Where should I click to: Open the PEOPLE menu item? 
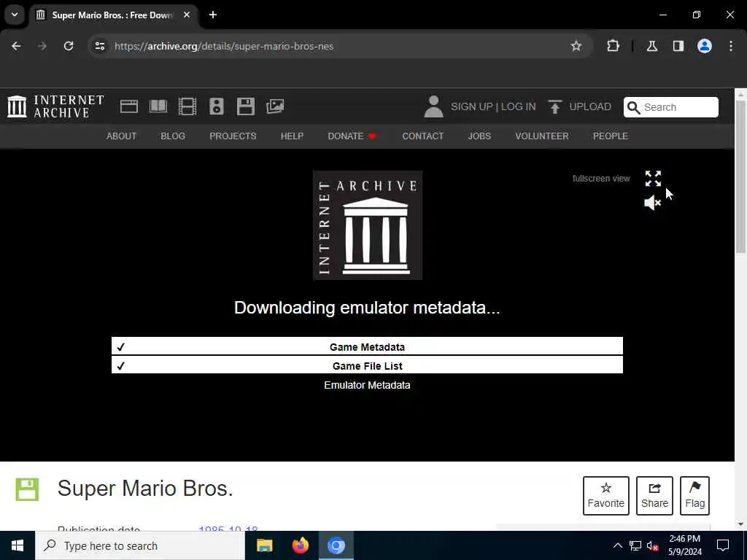611,136
